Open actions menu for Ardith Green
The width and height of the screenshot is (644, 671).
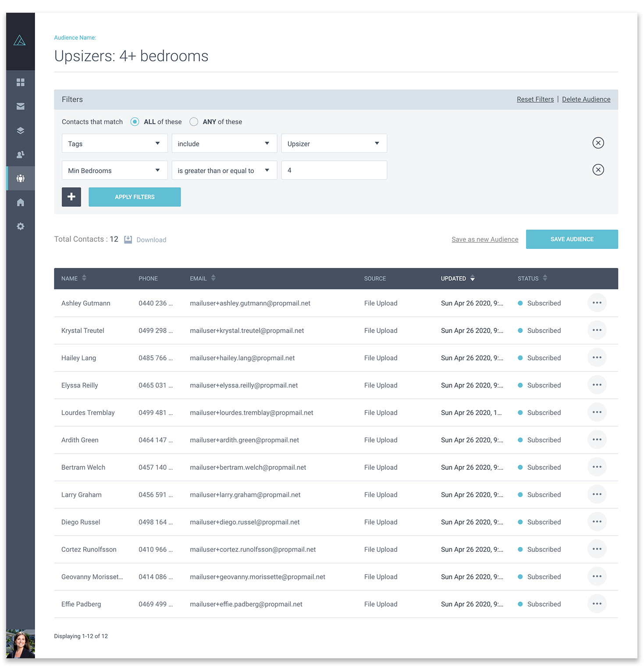[x=597, y=440]
